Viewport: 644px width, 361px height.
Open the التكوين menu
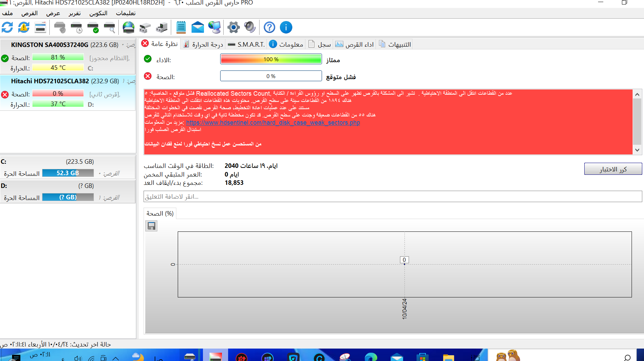[98, 13]
